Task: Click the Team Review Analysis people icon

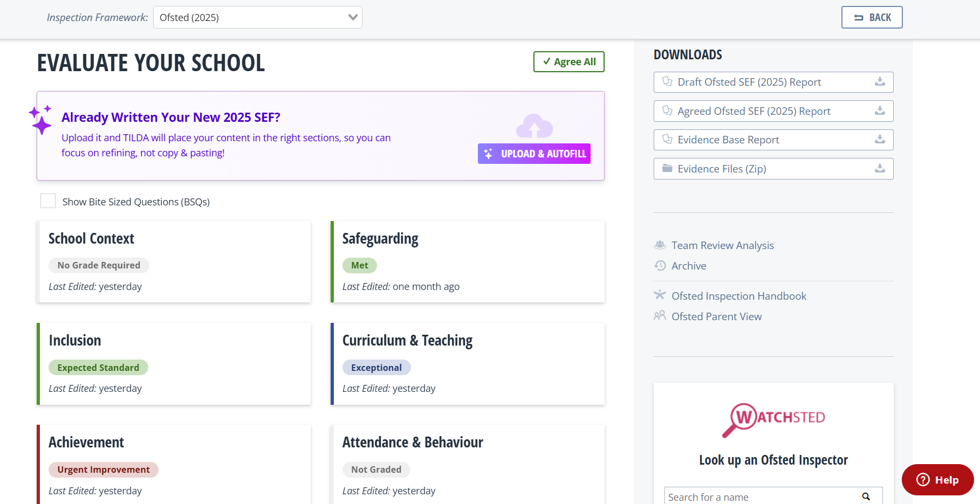Action: tap(660, 245)
